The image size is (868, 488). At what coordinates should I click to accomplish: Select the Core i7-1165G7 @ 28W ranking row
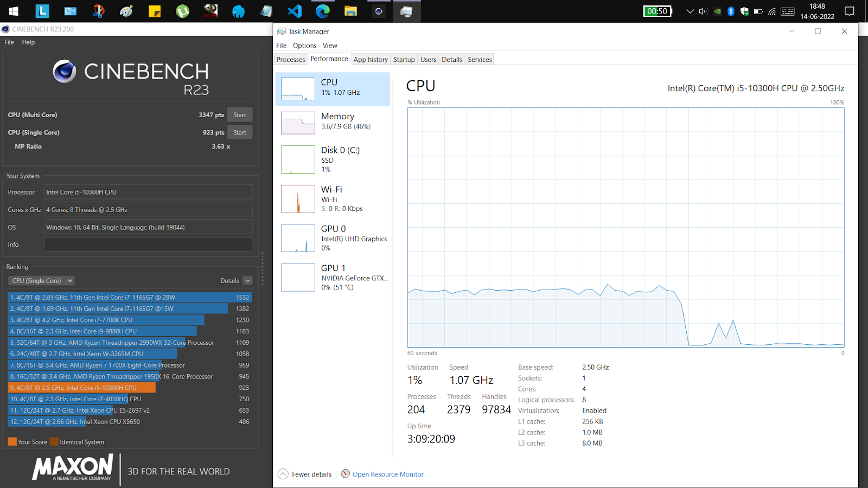130,298
